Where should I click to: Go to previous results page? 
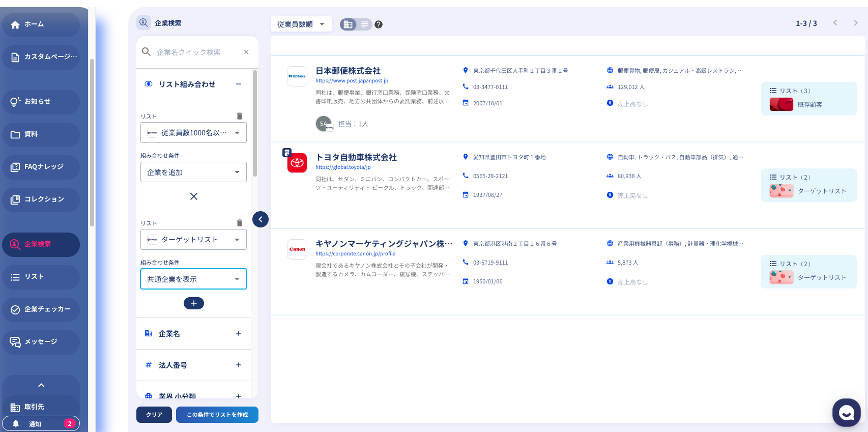(835, 23)
